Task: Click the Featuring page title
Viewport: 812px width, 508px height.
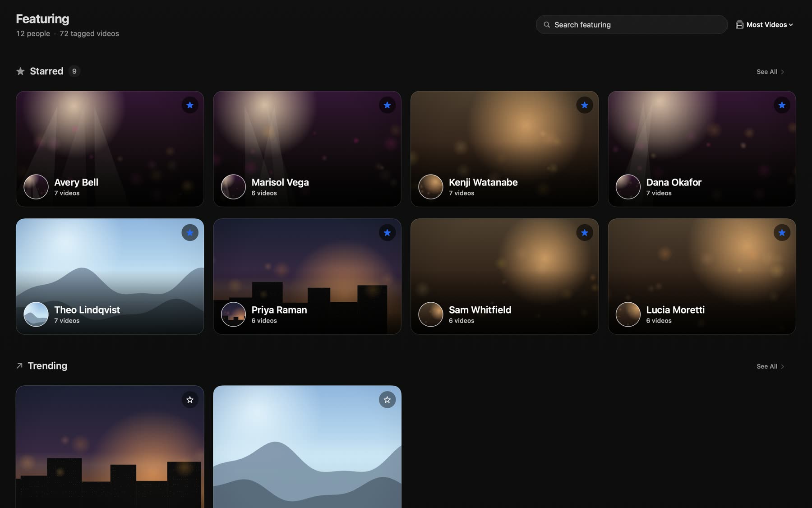Action: pyautogui.click(x=42, y=19)
